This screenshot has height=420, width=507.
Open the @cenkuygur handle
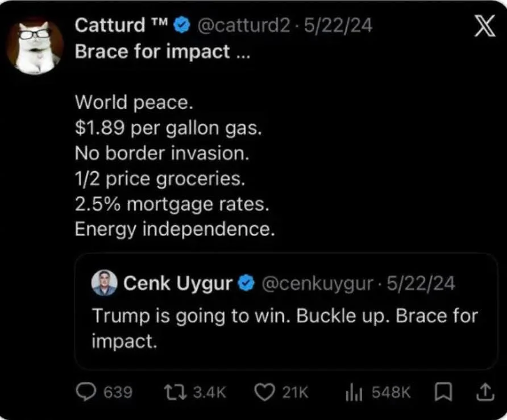pyautogui.click(x=317, y=284)
